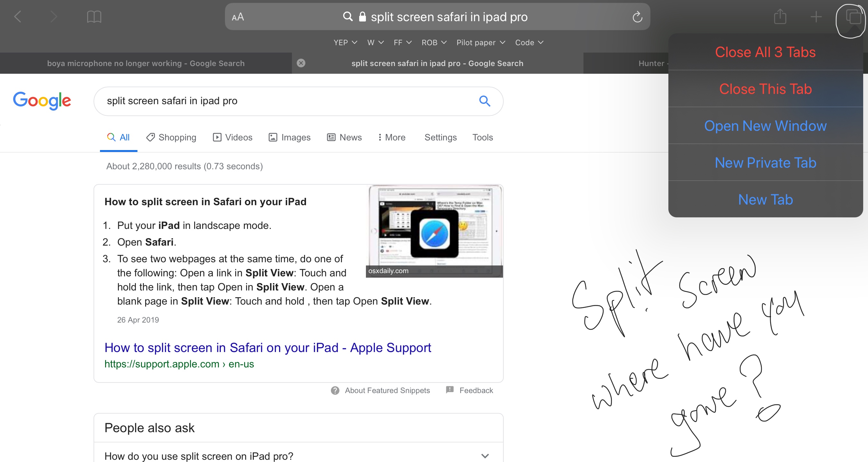This screenshot has width=868, height=462.
Task: Click Google's blue search magnifier
Action: coord(484,101)
